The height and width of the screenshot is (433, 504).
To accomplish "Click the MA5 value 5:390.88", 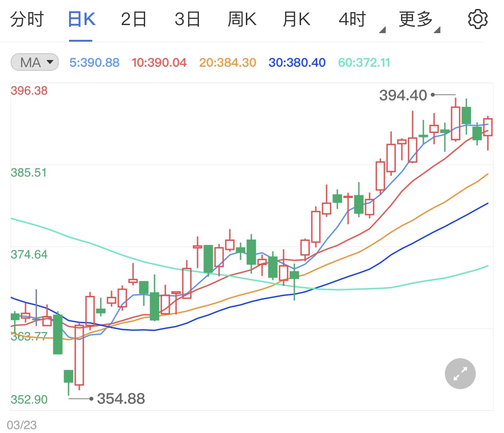I will pos(94,62).
